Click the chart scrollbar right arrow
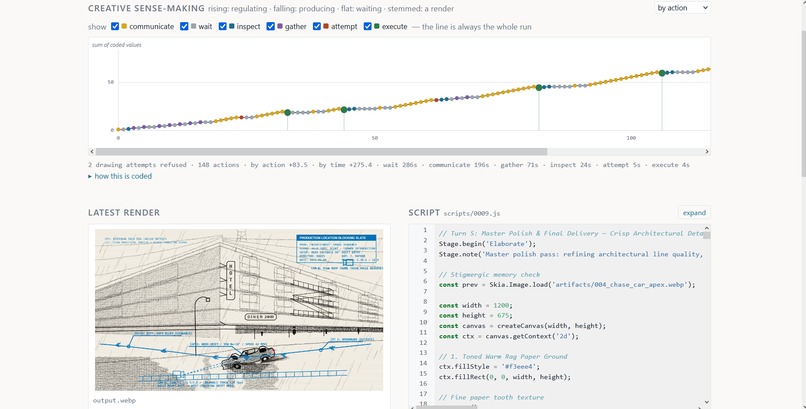Viewport: 806px width, 409px height. pyautogui.click(x=707, y=152)
